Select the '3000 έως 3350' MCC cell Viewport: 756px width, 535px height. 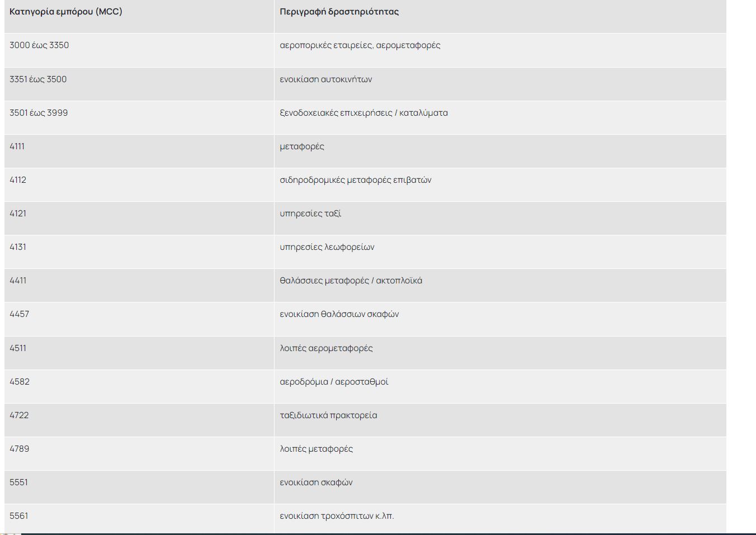(39, 45)
